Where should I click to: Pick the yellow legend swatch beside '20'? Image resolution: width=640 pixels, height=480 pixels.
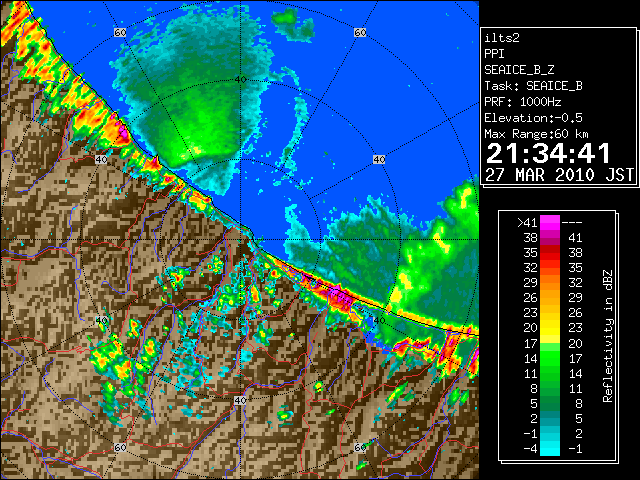tap(550, 328)
